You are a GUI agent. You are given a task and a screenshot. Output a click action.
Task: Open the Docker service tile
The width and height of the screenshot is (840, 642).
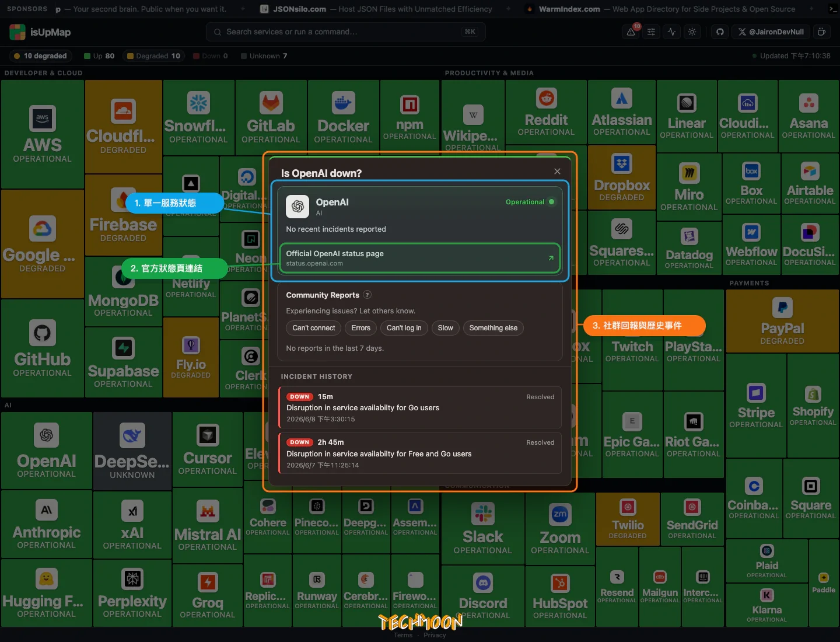(x=343, y=118)
